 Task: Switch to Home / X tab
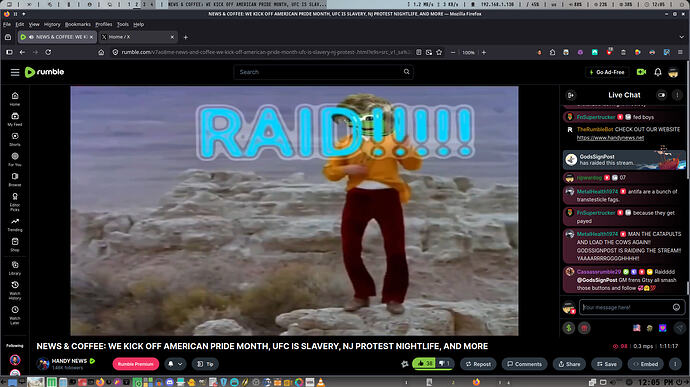click(138, 37)
